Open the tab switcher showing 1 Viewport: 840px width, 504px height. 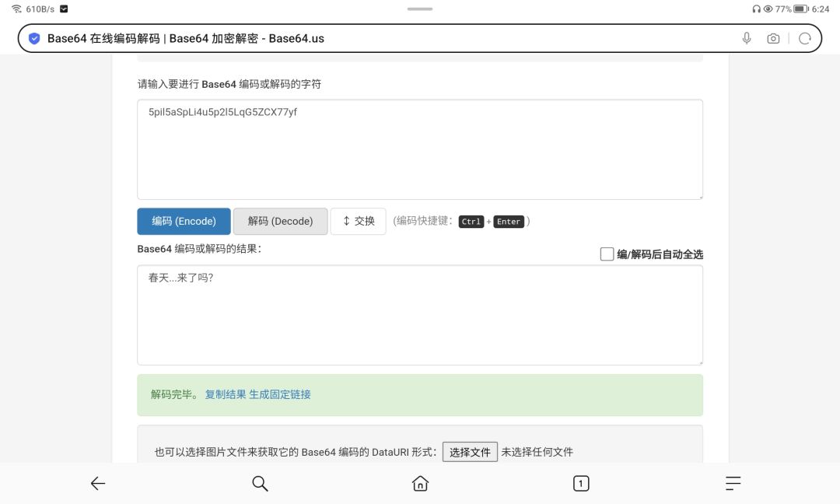click(581, 484)
